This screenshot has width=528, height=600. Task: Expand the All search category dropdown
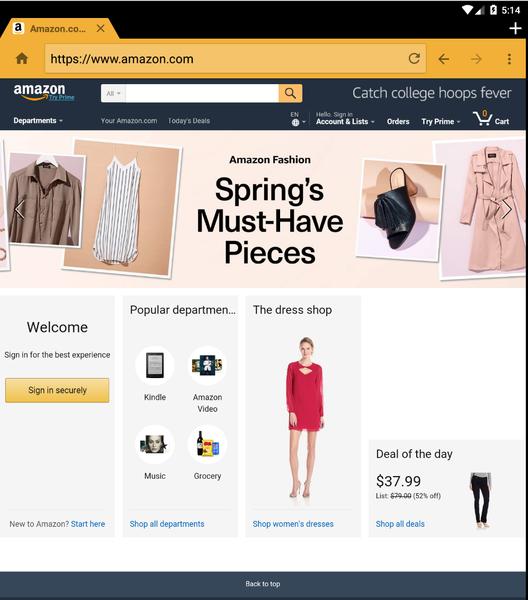click(113, 93)
